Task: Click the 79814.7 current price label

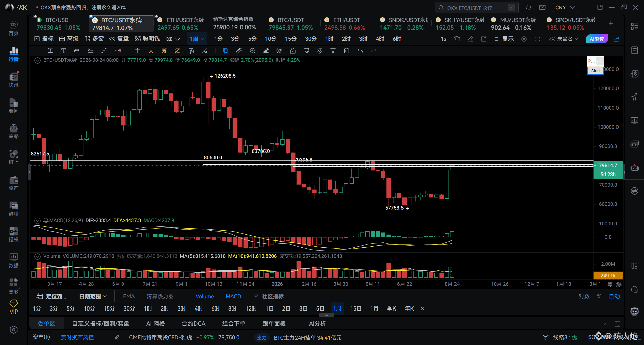Action: 608,165
